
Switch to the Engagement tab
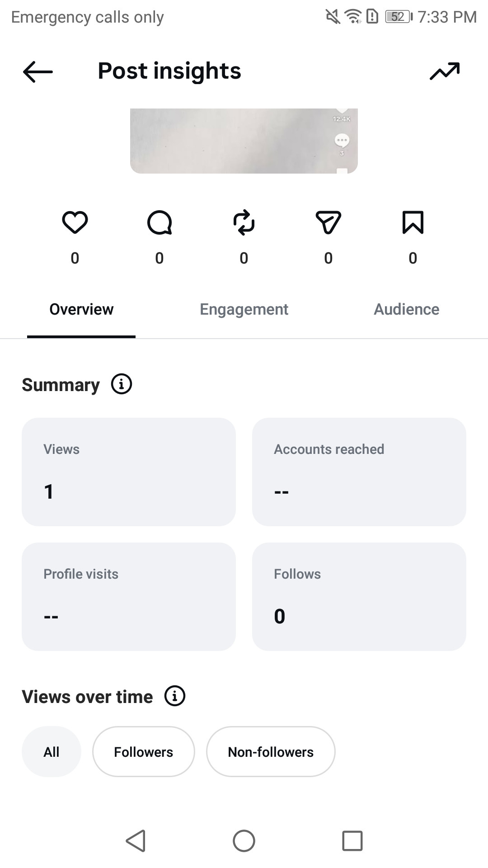(244, 310)
